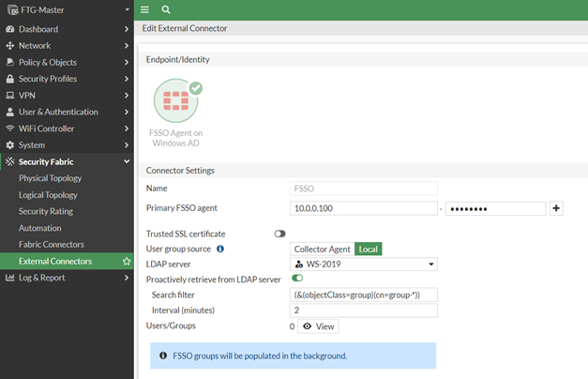
Task: Click the Search filter input field
Action: coord(365,295)
